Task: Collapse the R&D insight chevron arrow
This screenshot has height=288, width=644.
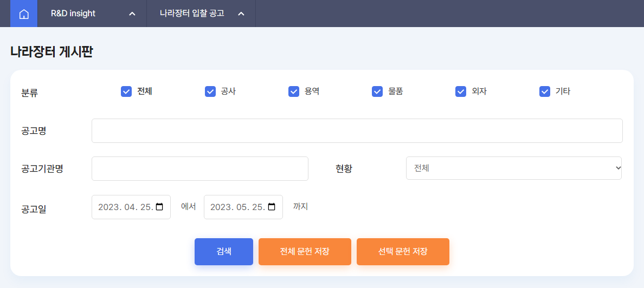Action: click(x=132, y=14)
